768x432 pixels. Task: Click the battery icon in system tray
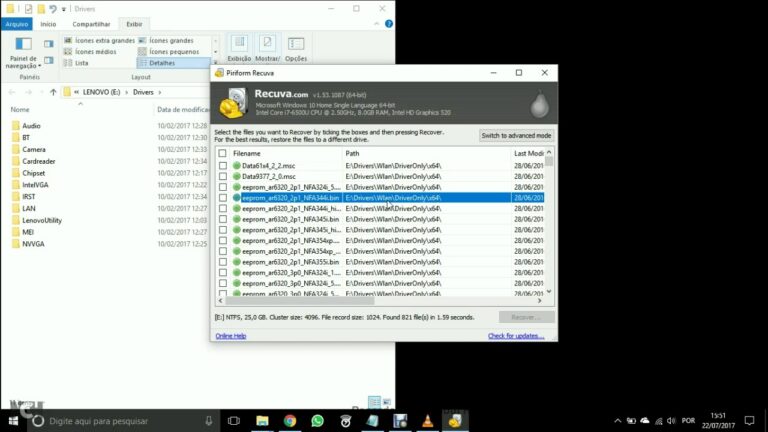pyautogui.click(x=631, y=421)
